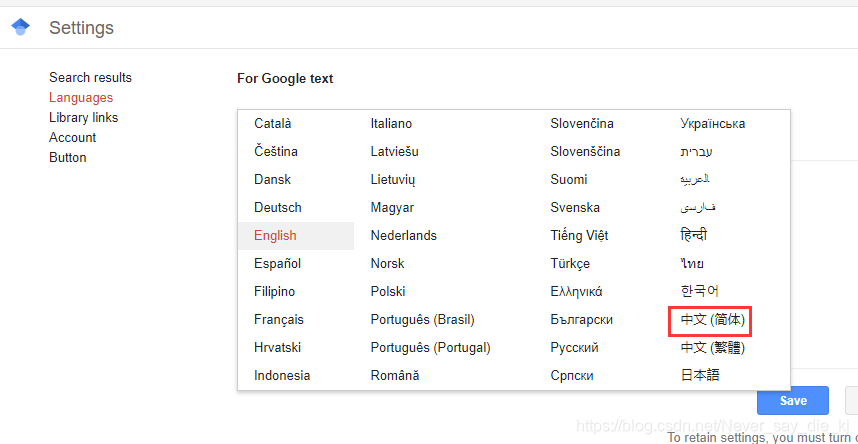The width and height of the screenshot is (858, 444).
Task: Select Italiano language
Action: pyautogui.click(x=391, y=124)
